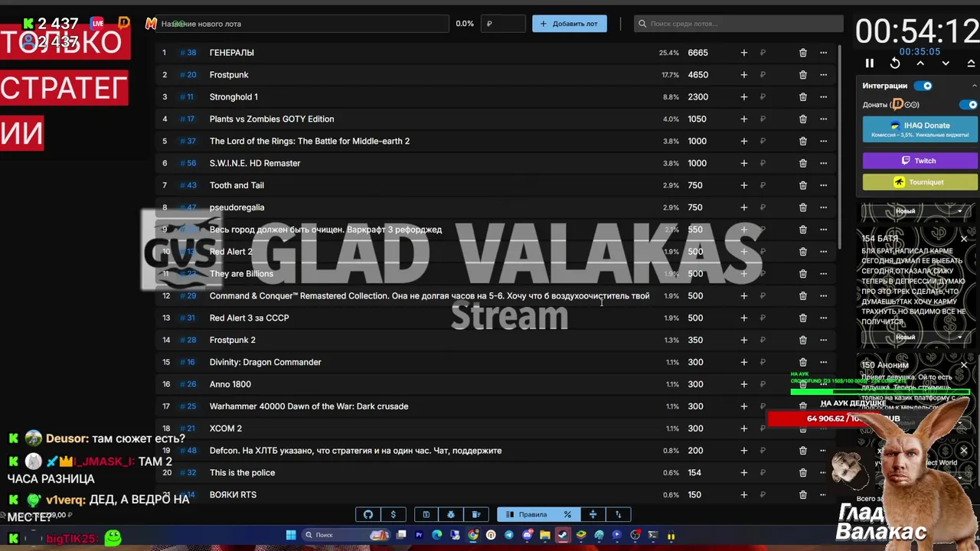980x551 pixels.
Task: Delete the Stronghold 1 lot
Action: click(803, 97)
